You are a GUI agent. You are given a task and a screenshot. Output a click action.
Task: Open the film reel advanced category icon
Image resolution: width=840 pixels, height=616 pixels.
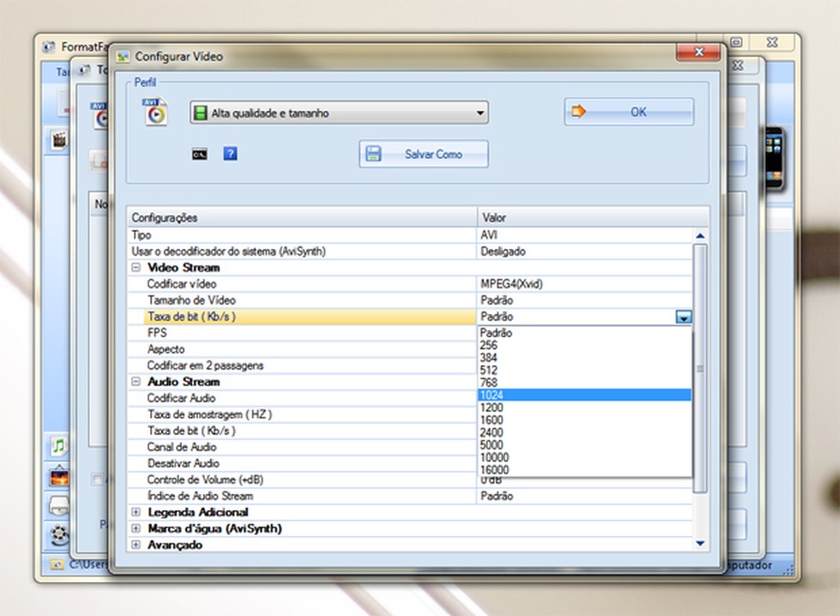[x=59, y=535]
